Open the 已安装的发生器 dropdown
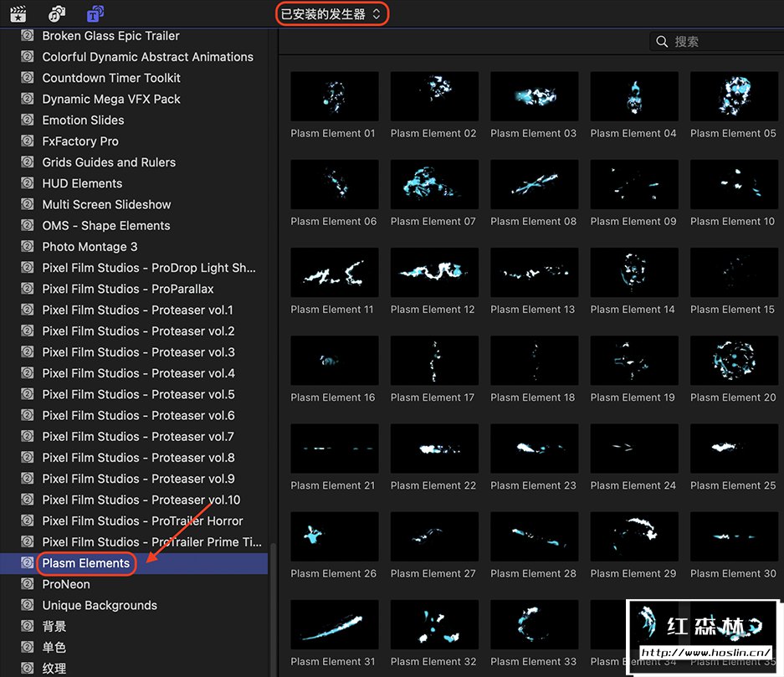The width and height of the screenshot is (784, 677). click(x=332, y=14)
